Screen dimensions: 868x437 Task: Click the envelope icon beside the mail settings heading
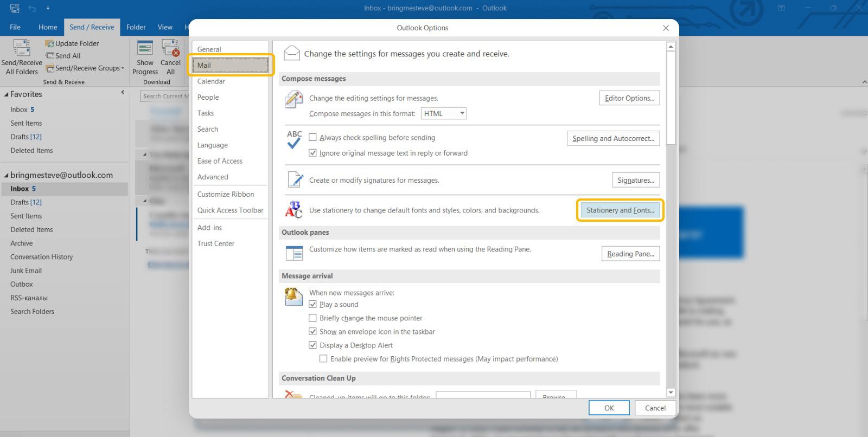tap(292, 53)
